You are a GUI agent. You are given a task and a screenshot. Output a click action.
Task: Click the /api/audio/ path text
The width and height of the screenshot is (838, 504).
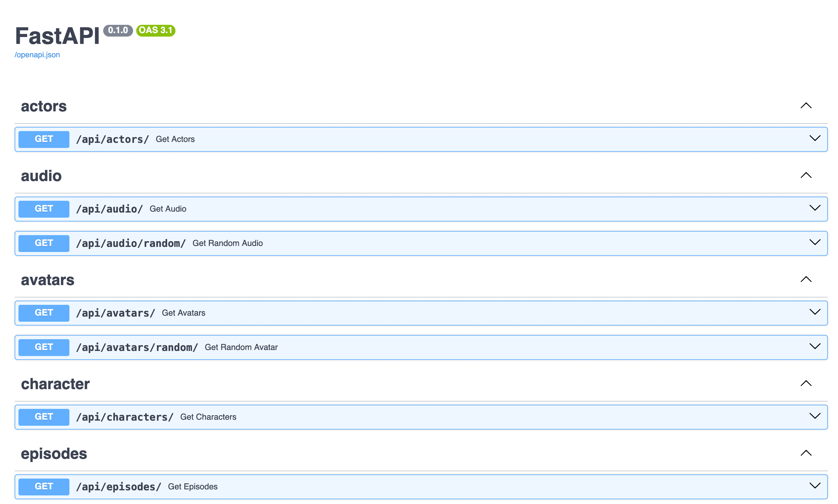coord(110,209)
